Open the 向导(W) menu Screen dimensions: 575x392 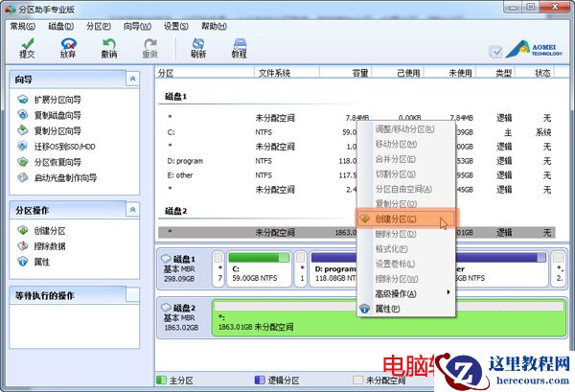[x=137, y=27]
